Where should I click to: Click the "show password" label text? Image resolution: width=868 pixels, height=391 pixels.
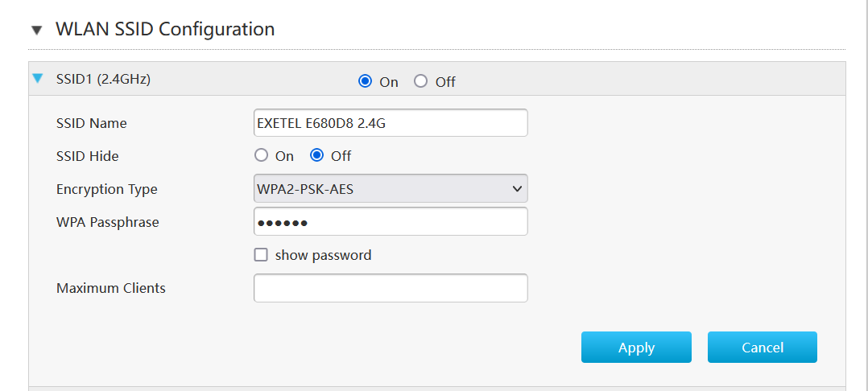323,255
